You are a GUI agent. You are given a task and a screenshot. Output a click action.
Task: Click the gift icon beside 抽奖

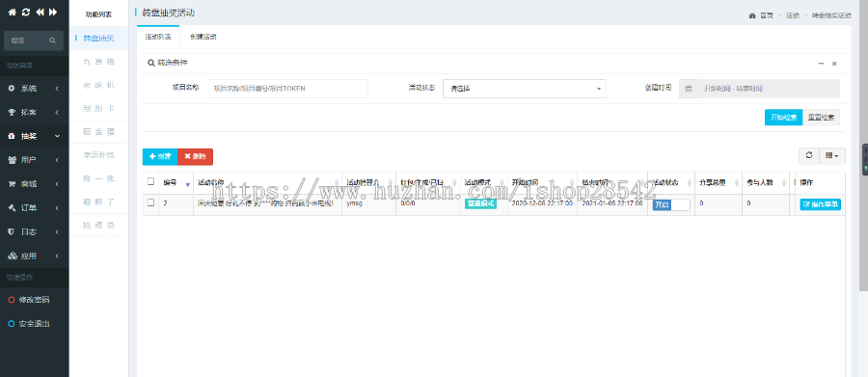(12, 136)
